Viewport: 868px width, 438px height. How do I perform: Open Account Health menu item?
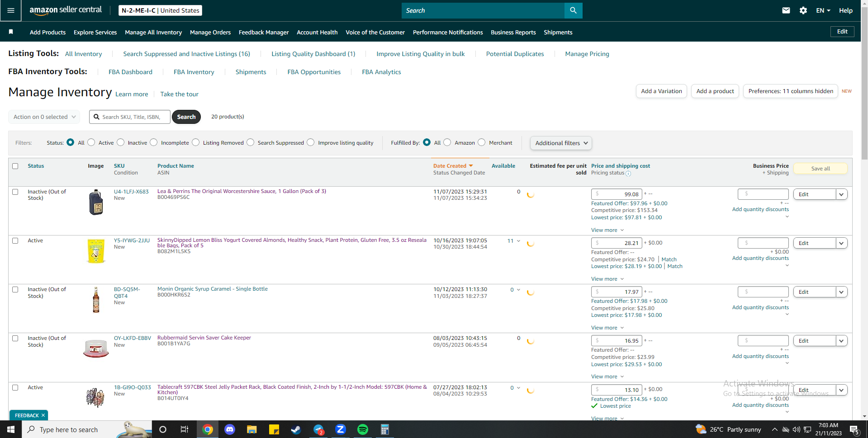pyautogui.click(x=317, y=32)
